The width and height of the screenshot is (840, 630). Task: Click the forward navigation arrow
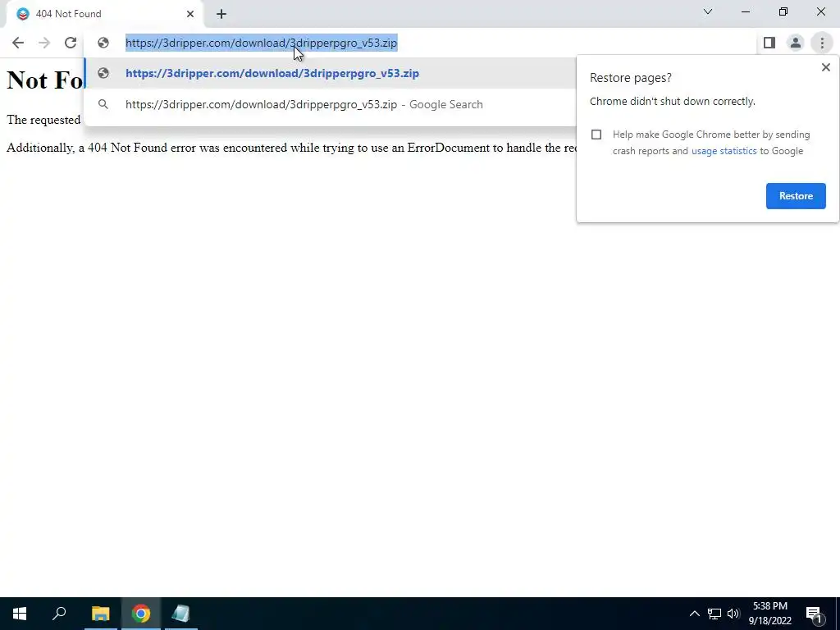tap(44, 43)
